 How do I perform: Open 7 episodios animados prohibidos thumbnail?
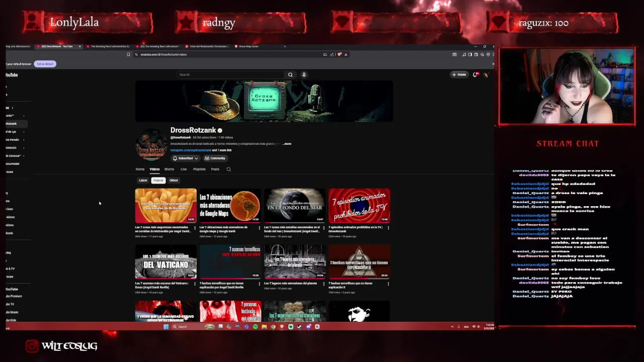pos(359,205)
